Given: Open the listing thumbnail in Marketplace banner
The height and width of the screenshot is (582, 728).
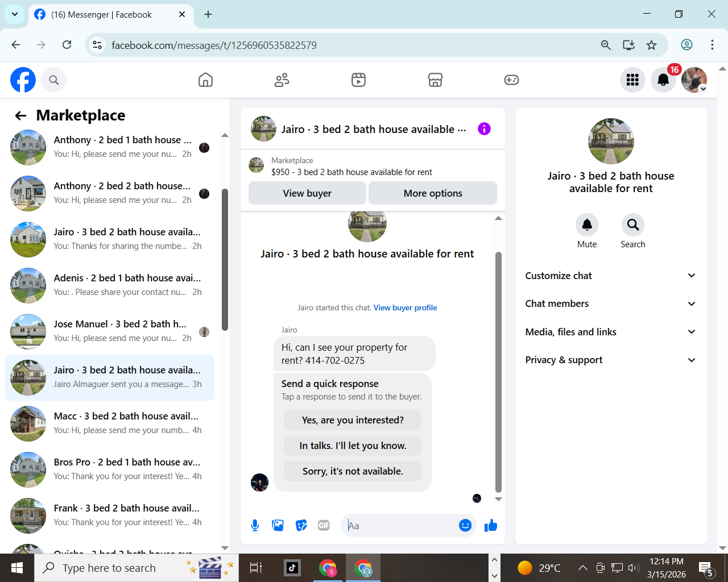Looking at the screenshot, I should click(257, 165).
